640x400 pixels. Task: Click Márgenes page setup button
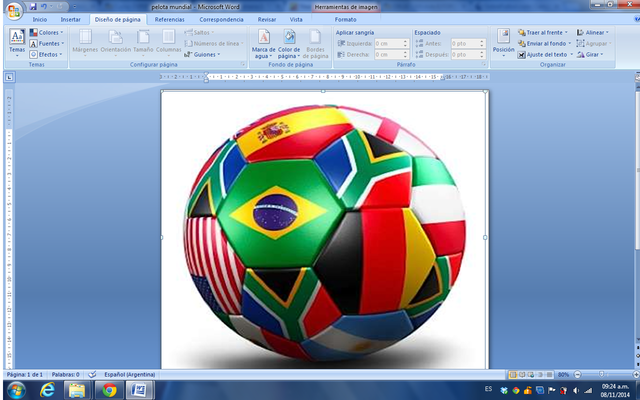coord(85,43)
